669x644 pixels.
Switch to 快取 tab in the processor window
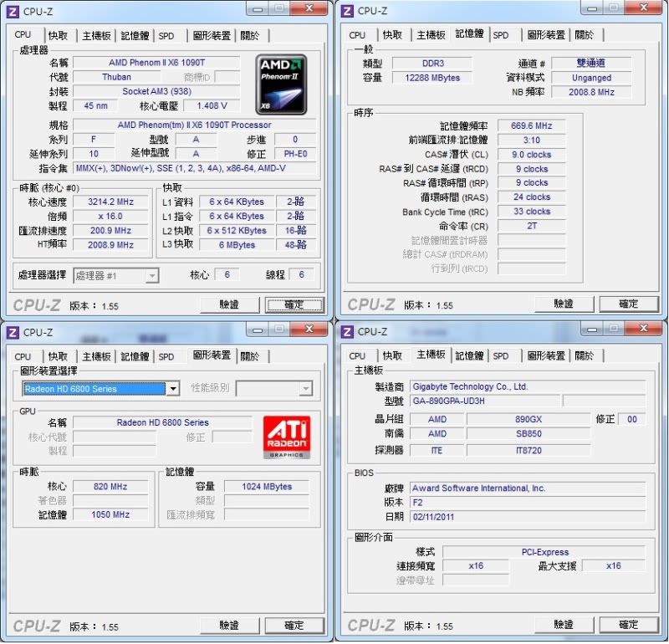(58, 36)
